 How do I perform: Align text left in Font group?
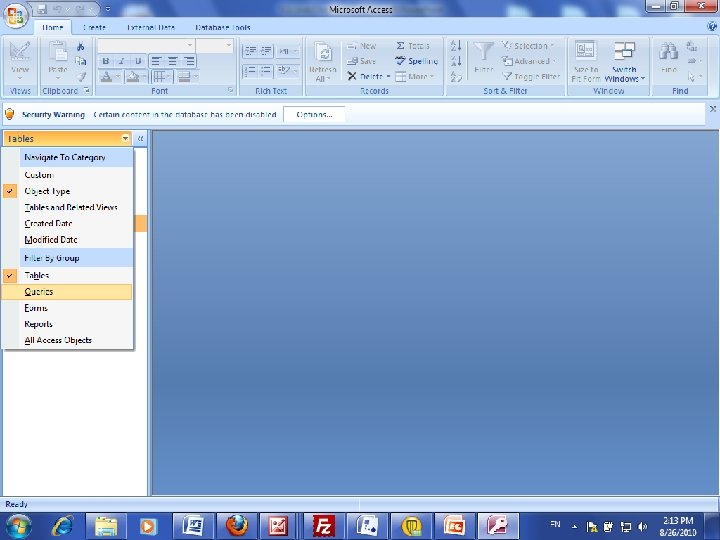coord(156,61)
